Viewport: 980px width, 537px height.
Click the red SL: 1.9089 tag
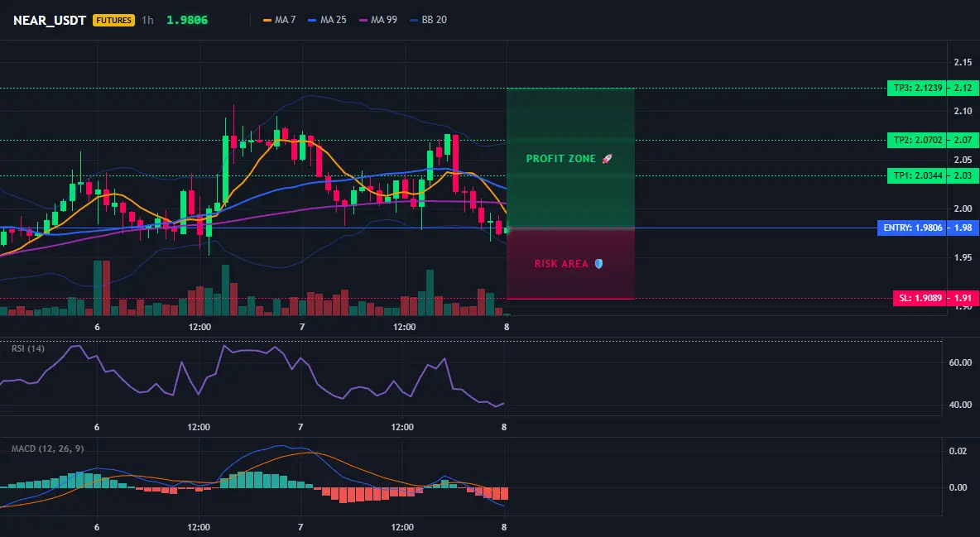tap(920, 298)
